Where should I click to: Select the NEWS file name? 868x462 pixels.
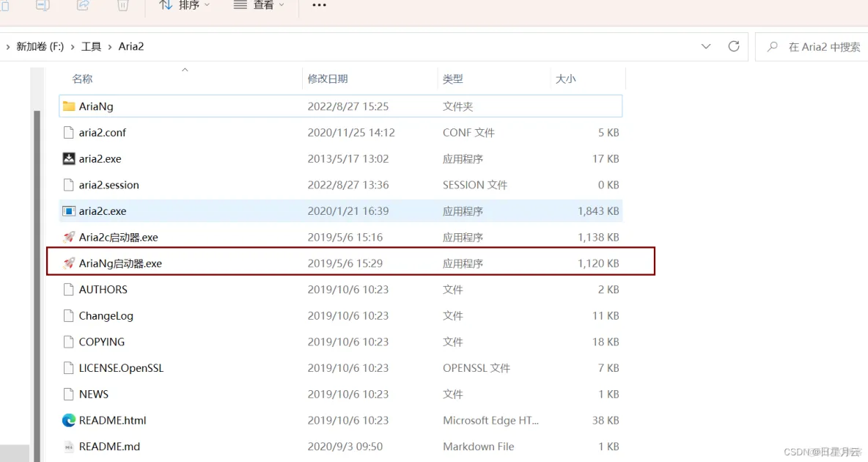point(94,394)
